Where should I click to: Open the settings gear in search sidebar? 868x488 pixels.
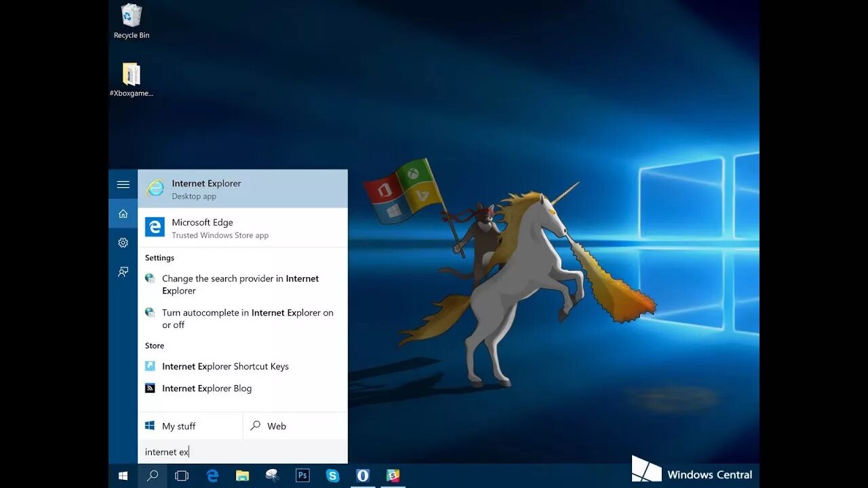pyautogui.click(x=123, y=243)
